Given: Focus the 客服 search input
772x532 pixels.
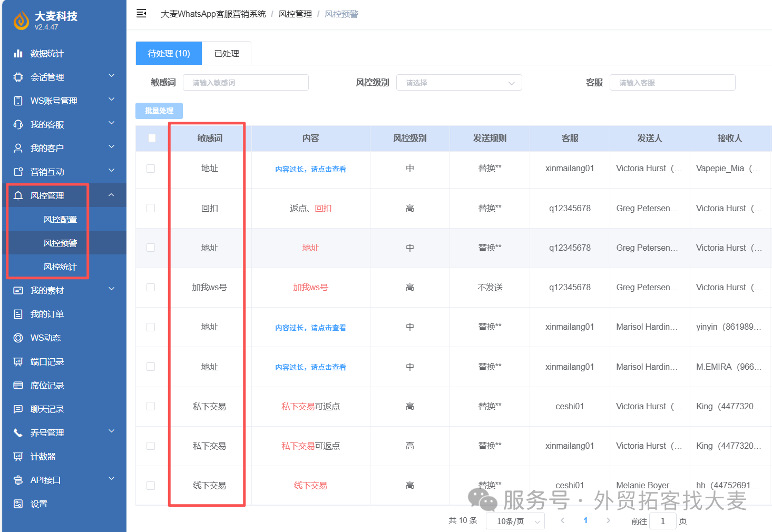Looking at the screenshot, I should click(672, 83).
